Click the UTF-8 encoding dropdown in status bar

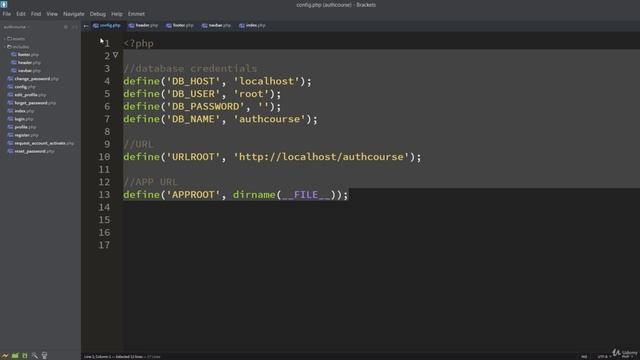(604, 357)
